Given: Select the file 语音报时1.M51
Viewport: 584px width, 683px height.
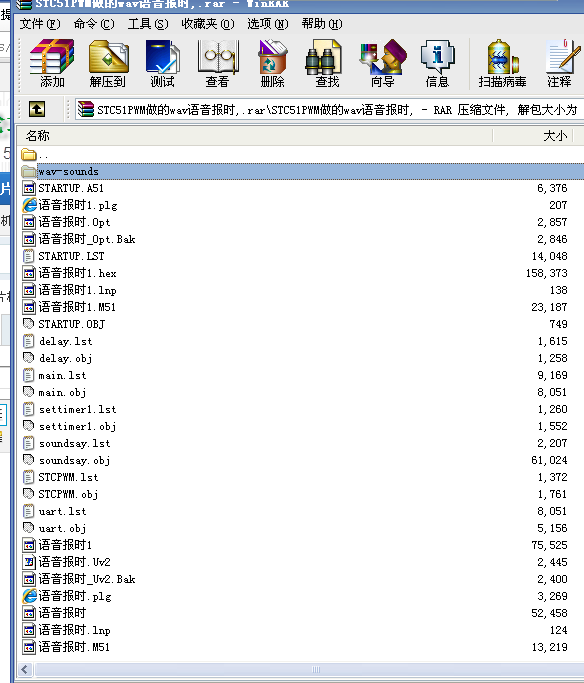Looking at the screenshot, I should pos(77,307).
